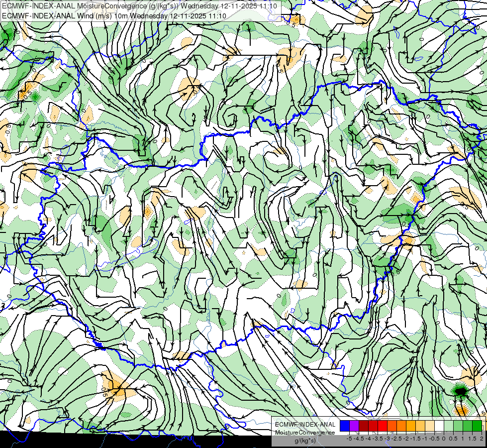Select the dark maroon swatch above -4.5
This screenshot has height=448, width=487.
pos(364,426)
